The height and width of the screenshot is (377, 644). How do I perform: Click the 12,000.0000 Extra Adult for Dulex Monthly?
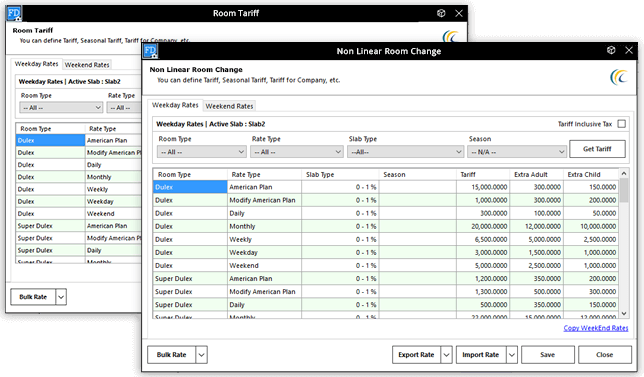click(x=536, y=226)
